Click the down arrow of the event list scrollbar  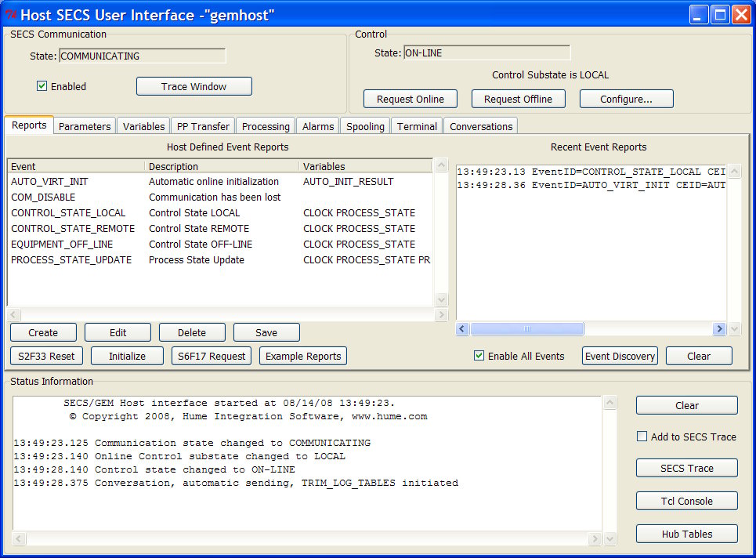coord(441,299)
